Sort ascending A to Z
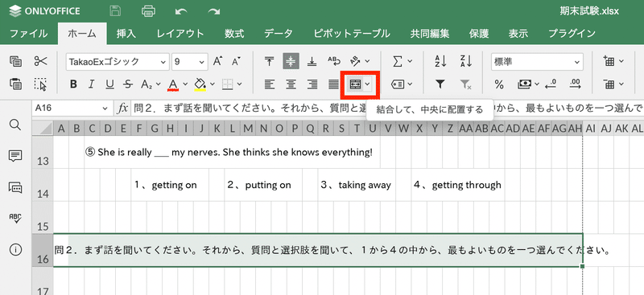This screenshot has height=295, width=644. tap(440, 62)
